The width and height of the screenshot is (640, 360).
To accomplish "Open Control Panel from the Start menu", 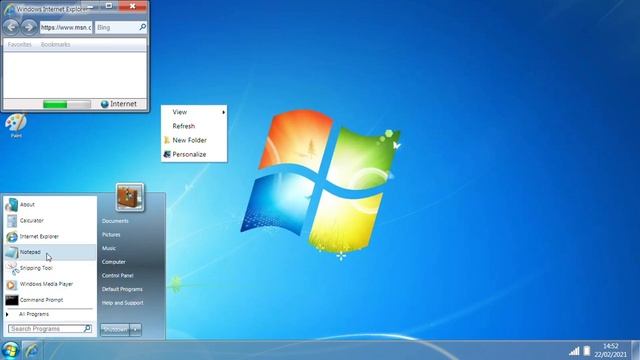I will click(x=118, y=276).
